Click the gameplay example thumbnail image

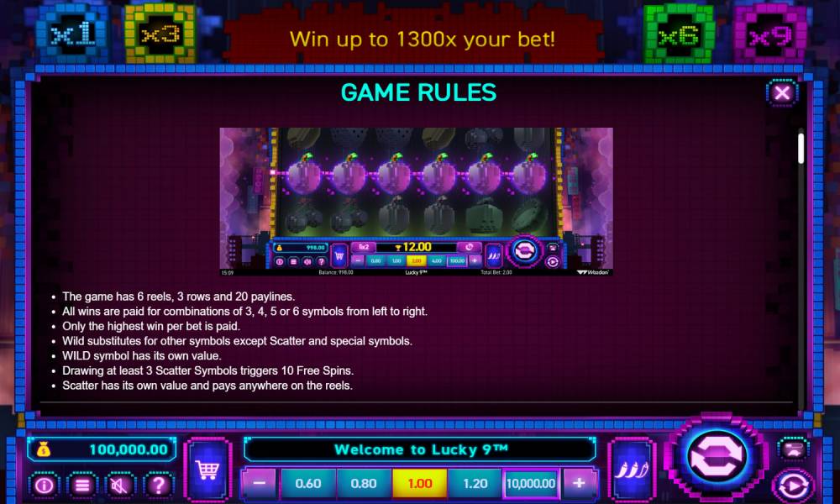(417, 202)
